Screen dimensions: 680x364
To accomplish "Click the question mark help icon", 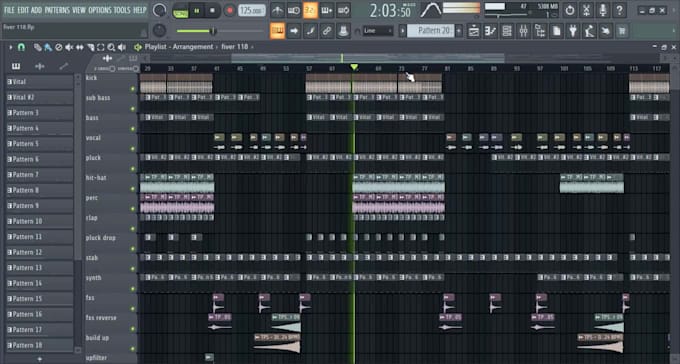I will pos(619,10).
